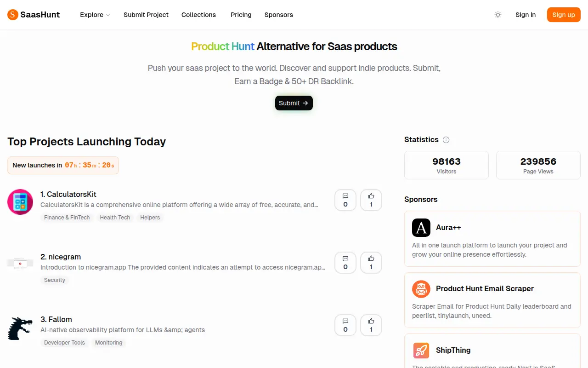Go to the Pricing page

point(241,15)
